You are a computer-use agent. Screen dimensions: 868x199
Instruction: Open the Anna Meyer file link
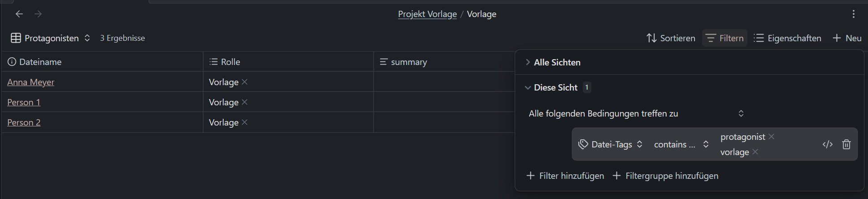click(x=30, y=82)
